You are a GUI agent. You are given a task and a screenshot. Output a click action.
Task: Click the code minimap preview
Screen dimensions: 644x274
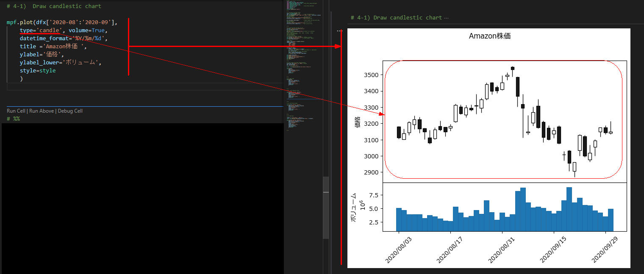tap(303, 66)
